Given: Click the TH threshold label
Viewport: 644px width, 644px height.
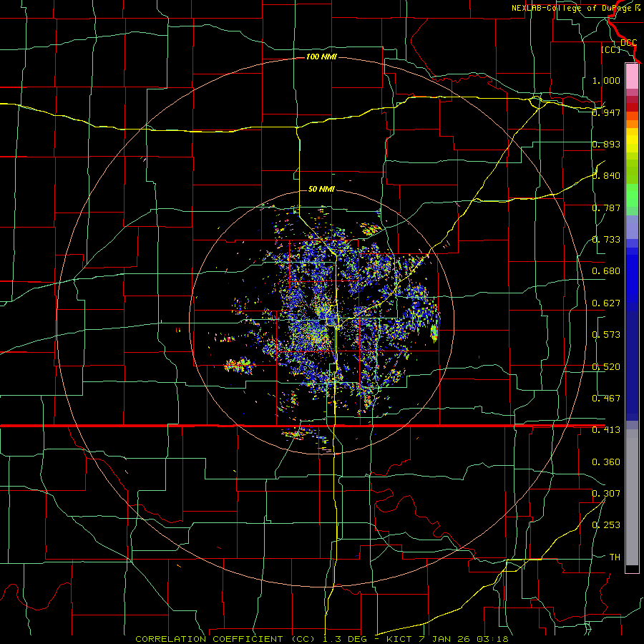Looking at the screenshot, I should (615, 557).
